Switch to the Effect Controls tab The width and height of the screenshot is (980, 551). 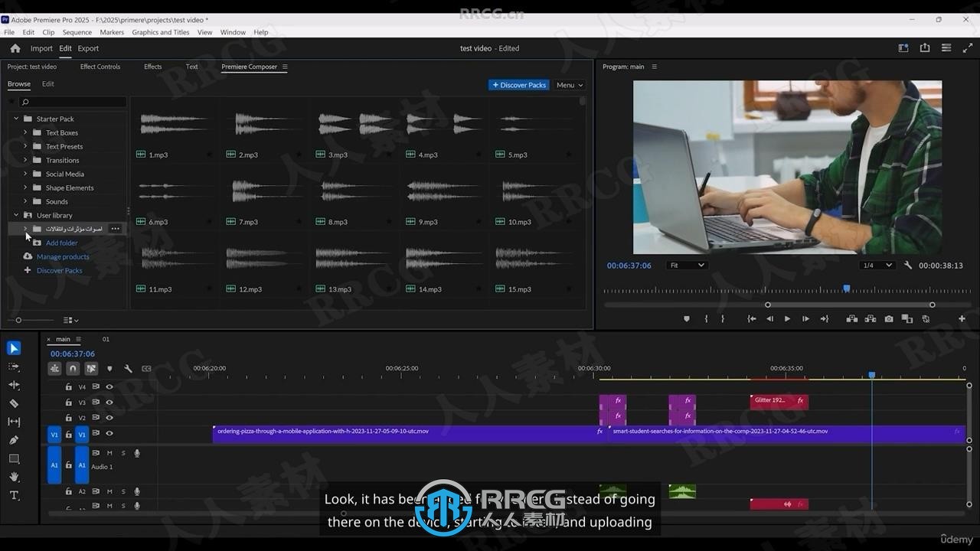[100, 67]
